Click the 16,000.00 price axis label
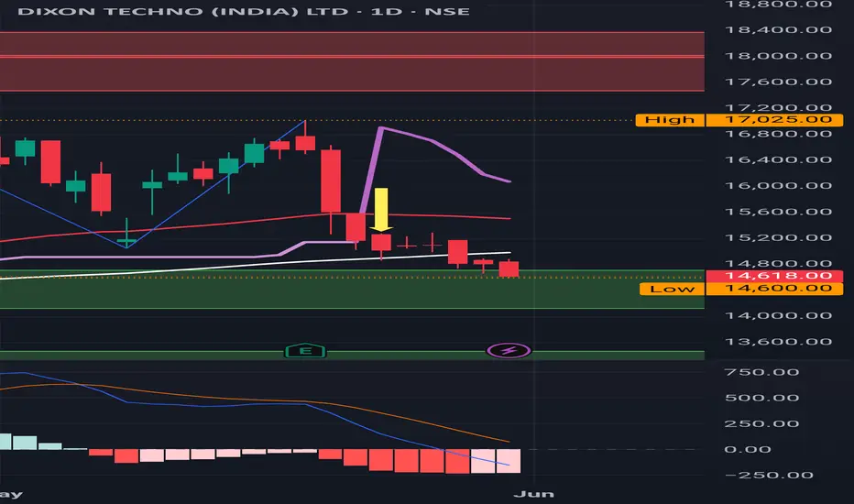The image size is (854, 504). tap(779, 186)
